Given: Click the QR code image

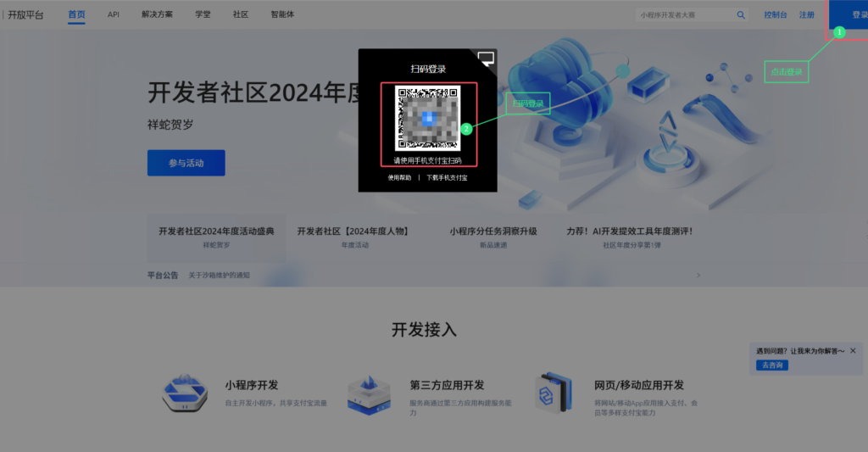Looking at the screenshot, I should [428, 118].
